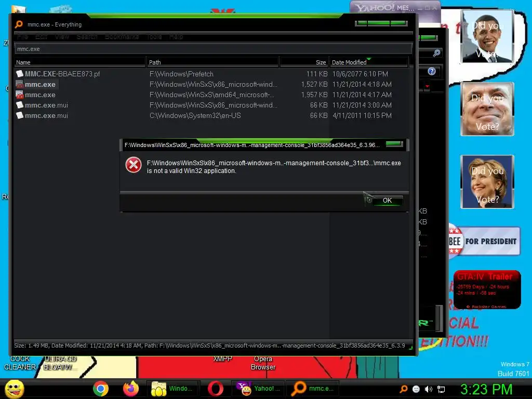Click icon of mmc.exe.mui in F:\Windows\WinSxS
This screenshot has width=532, height=399.
(20, 105)
